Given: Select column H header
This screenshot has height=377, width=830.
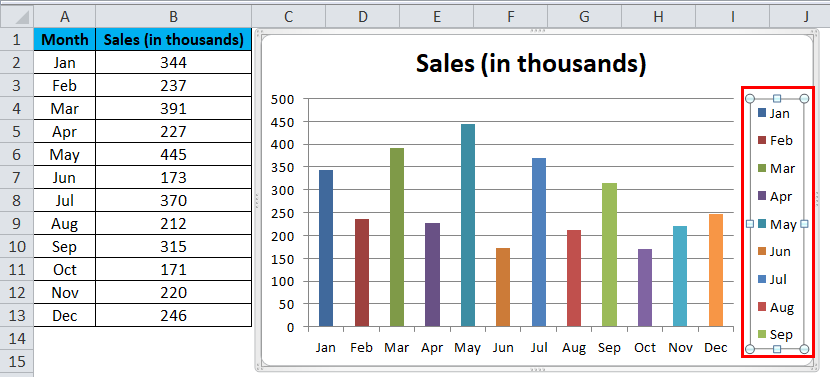Looking at the screenshot, I should coord(658,17).
